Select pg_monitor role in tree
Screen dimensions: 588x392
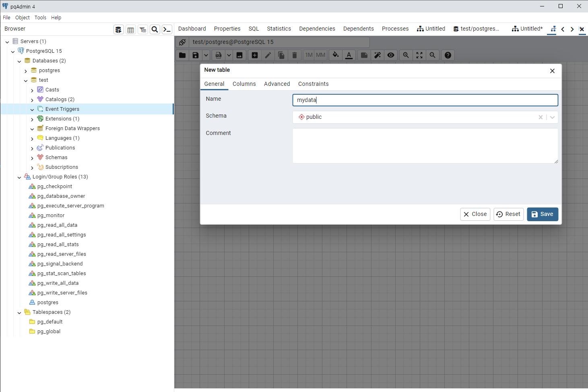[x=51, y=216]
